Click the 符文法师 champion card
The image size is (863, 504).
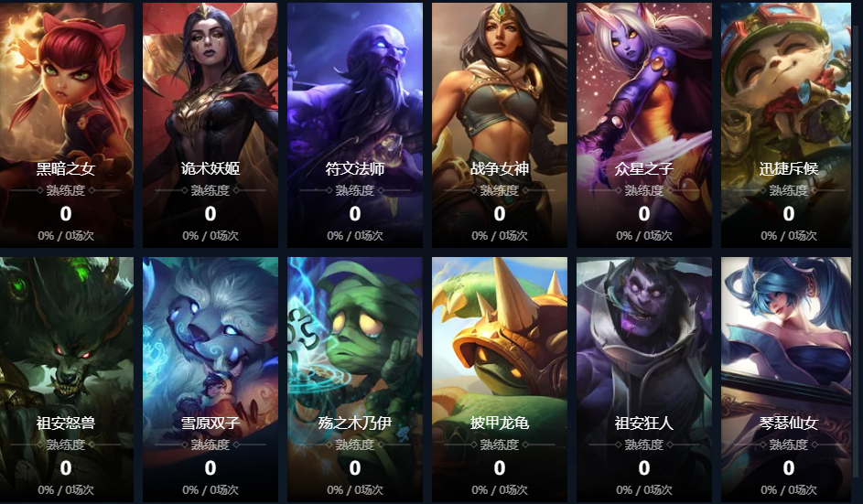point(355,125)
